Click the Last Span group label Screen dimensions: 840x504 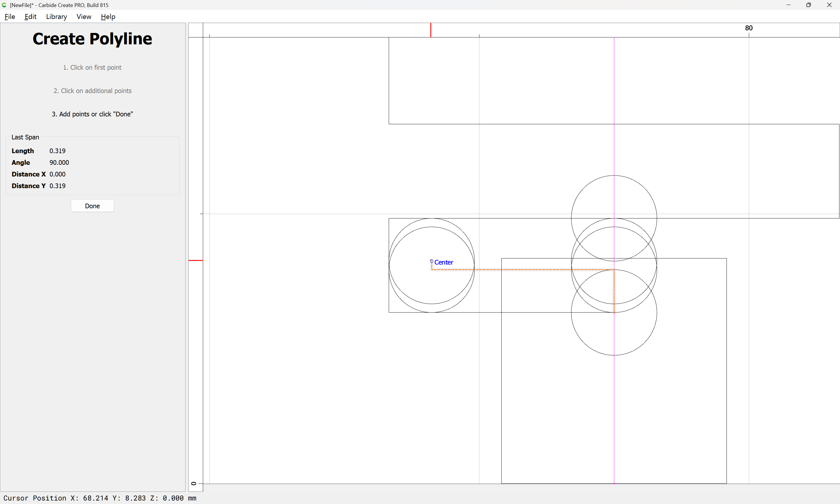(25, 137)
